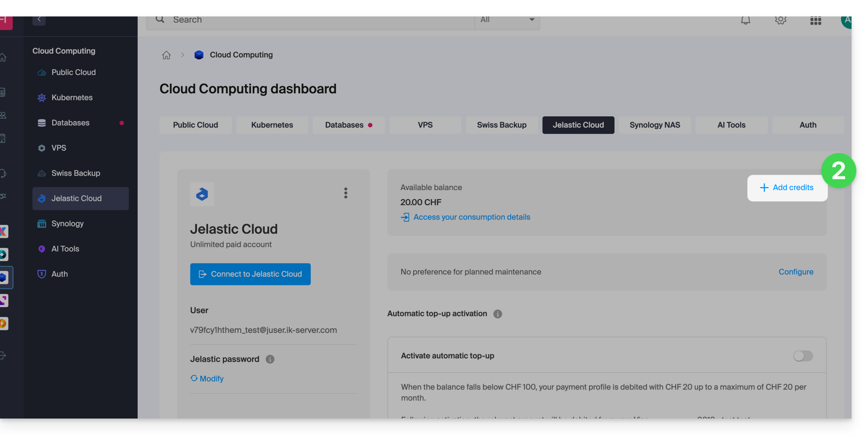This screenshot has height=435, width=868.
Task: Collapse the sidebar with chevron button
Action: coord(39,20)
